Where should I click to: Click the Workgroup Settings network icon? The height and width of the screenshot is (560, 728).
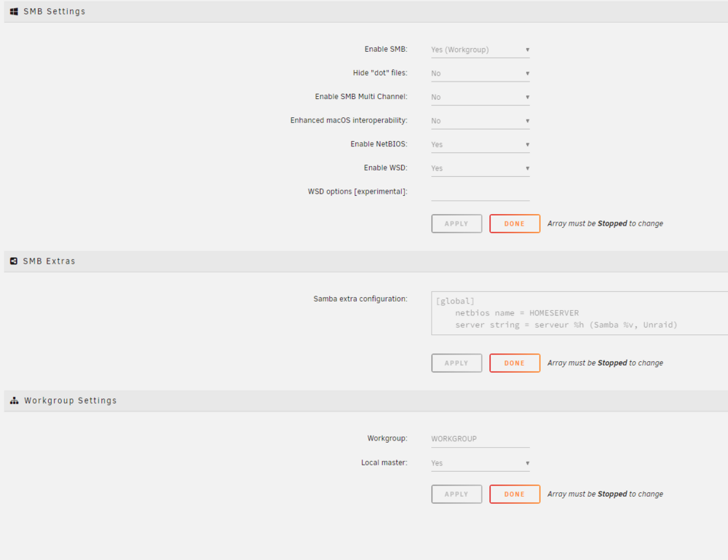pyautogui.click(x=15, y=401)
